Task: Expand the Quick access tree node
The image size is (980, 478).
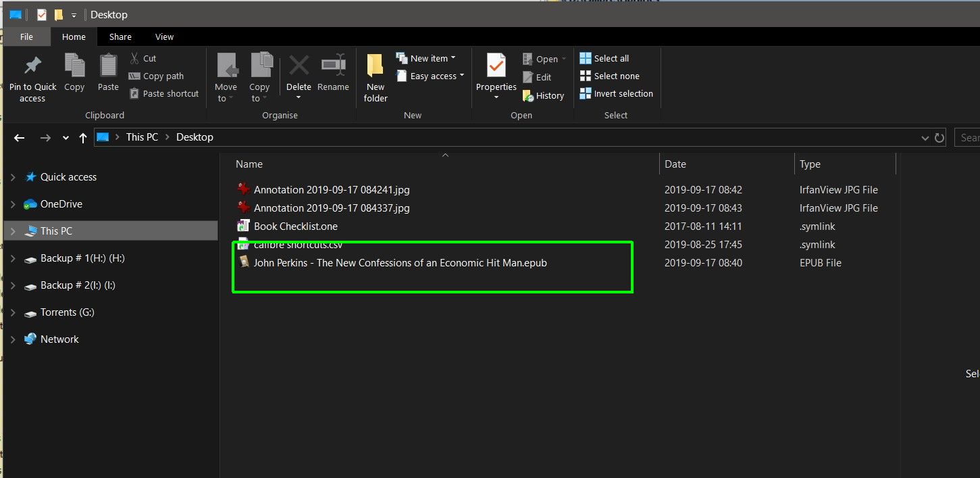Action: point(13,177)
